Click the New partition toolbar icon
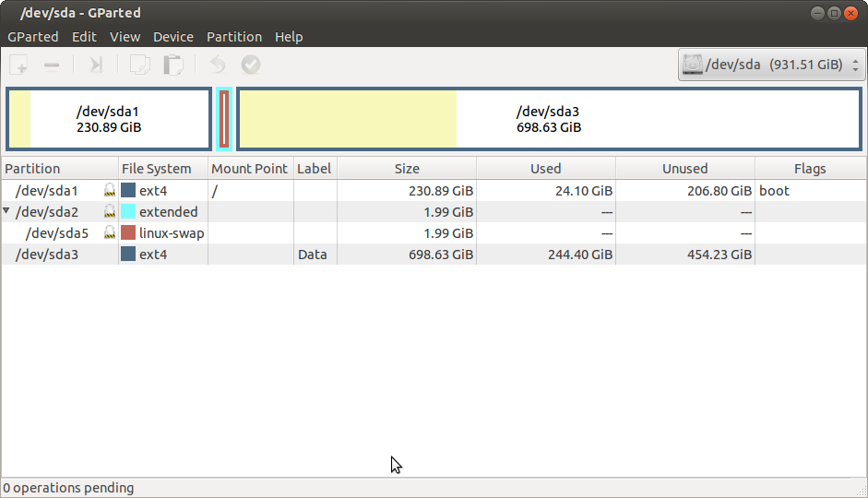 [18, 65]
